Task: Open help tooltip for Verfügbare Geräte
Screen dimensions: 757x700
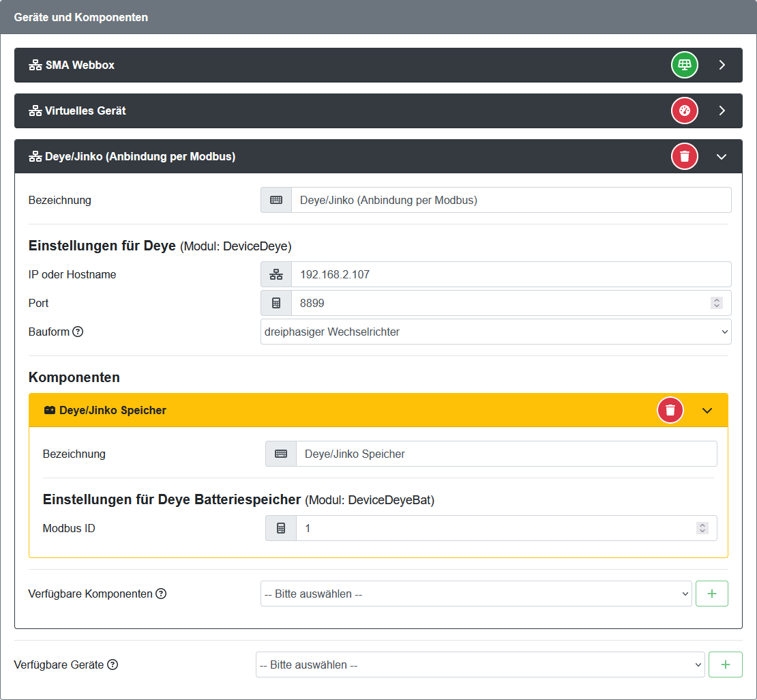Action: [x=113, y=665]
